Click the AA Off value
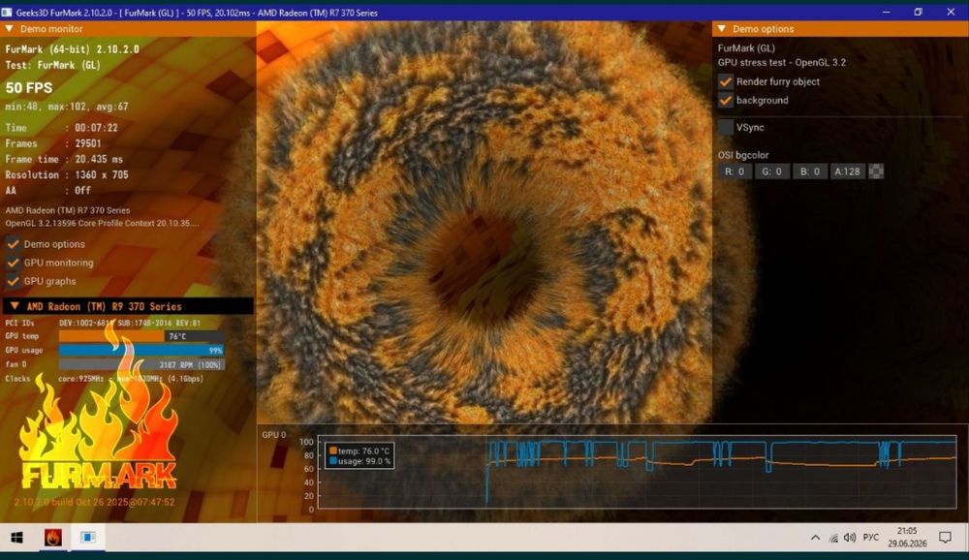This screenshot has height=560, width=969. click(x=82, y=190)
